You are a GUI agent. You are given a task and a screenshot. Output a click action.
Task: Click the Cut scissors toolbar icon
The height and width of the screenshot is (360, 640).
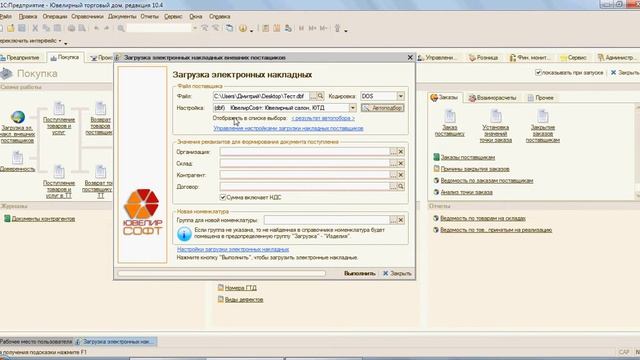35,28
